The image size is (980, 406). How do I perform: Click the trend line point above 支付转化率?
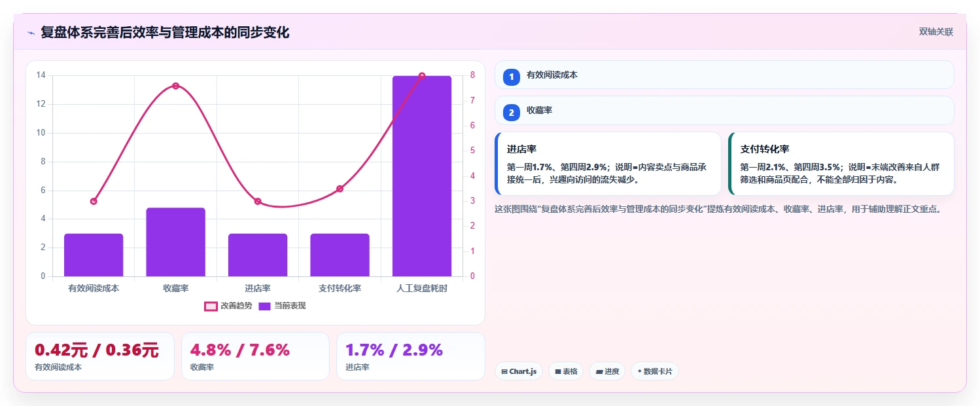pyautogui.click(x=340, y=189)
